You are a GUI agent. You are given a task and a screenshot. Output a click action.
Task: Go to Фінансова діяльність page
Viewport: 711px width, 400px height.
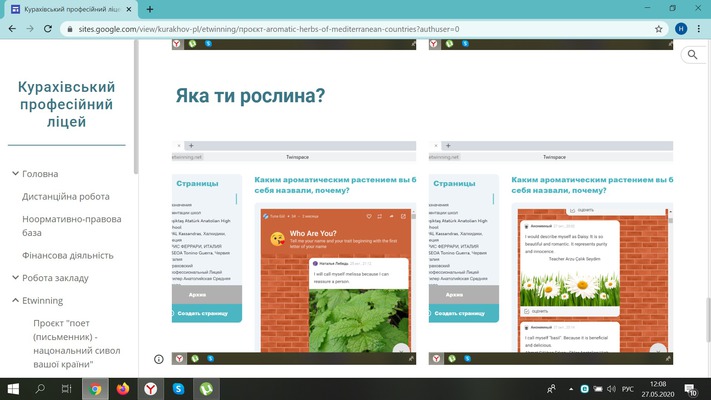[69, 256]
